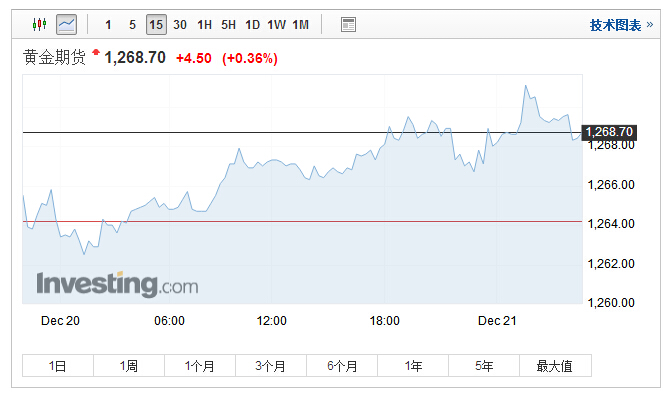Switch to candlestick chart icon
This screenshot has height=397, width=667.
40,24
